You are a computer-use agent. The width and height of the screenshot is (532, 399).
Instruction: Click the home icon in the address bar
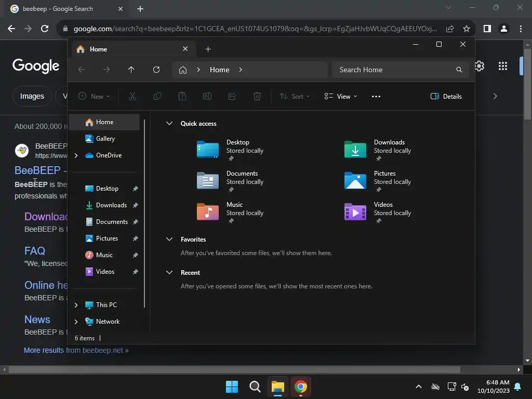click(x=183, y=70)
